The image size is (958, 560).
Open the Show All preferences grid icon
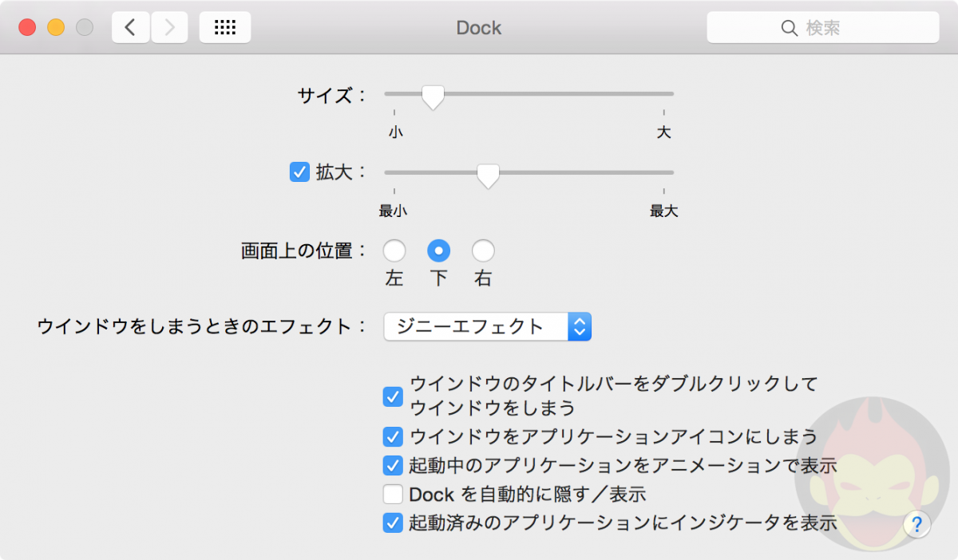[224, 26]
